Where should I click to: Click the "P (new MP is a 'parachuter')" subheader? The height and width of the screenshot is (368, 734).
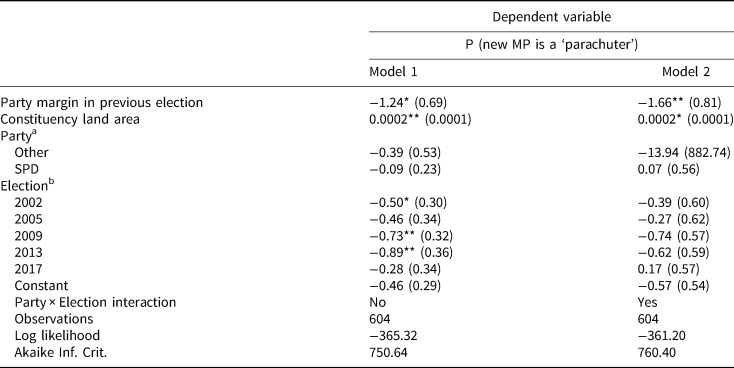(551, 45)
